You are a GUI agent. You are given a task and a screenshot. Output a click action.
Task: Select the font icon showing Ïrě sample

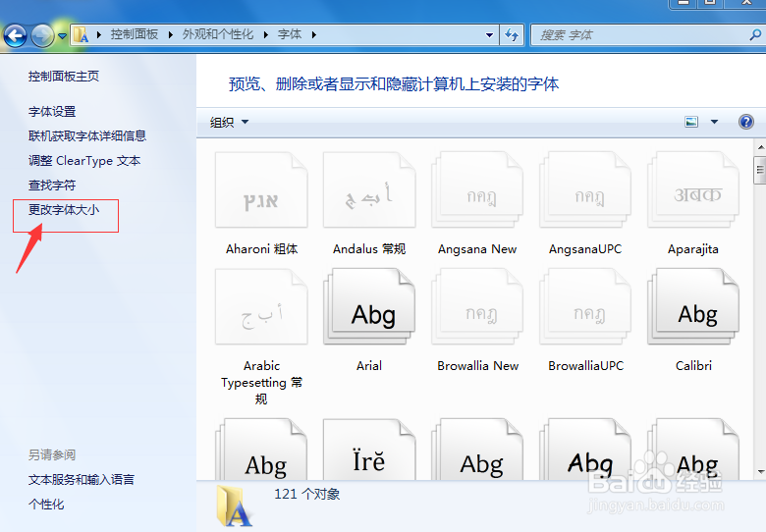tap(369, 449)
